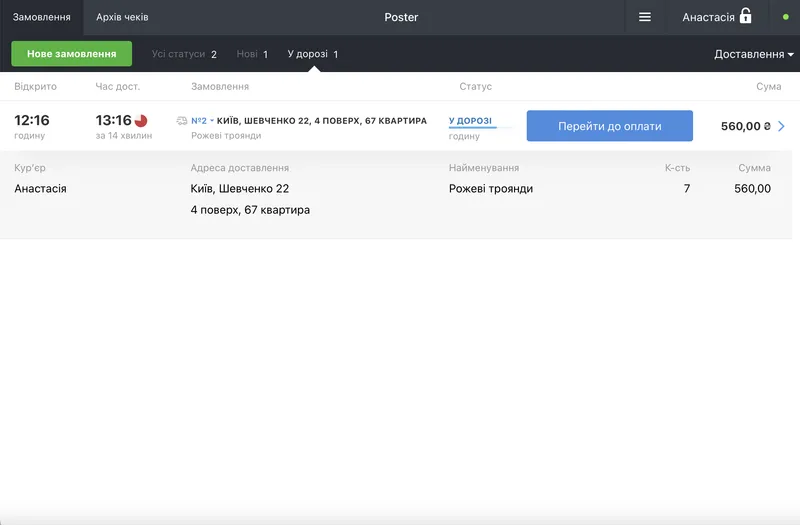Click Перейти до оплати button
This screenshot has height=525, width=800.
pos(609,126)
